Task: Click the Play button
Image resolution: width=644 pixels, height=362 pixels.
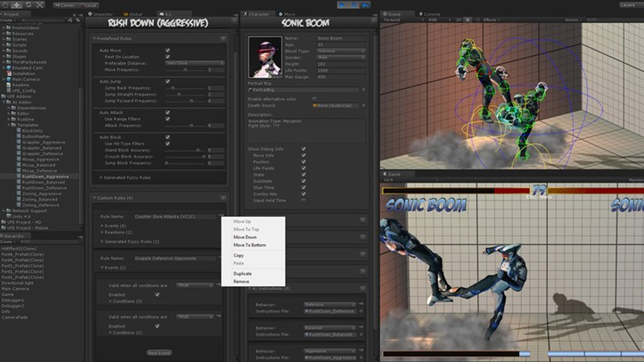Action: 342,5
